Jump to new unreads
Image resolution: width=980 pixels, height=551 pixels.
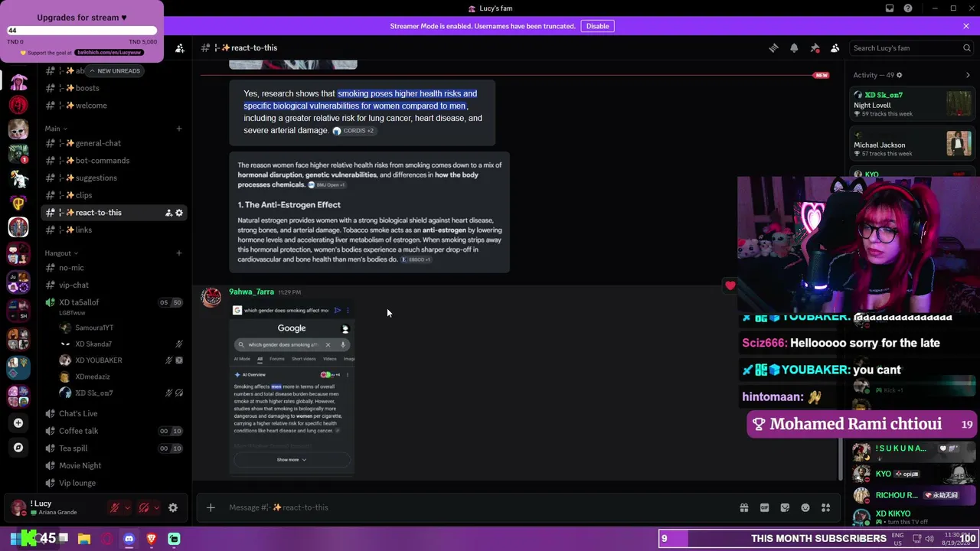pos(114,70)
